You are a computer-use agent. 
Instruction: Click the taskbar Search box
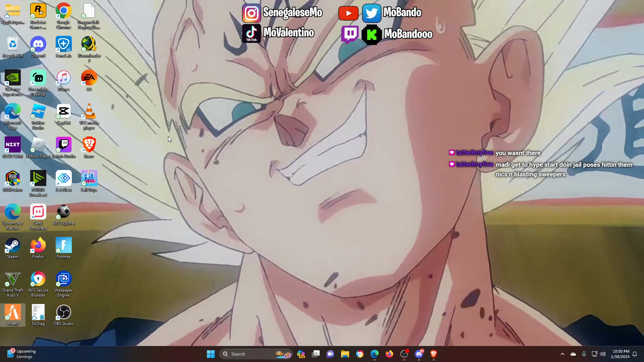point(256,354)
